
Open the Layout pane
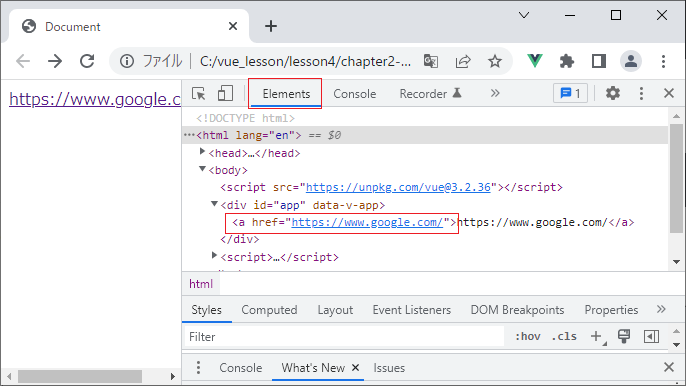(x=335, y=310)
